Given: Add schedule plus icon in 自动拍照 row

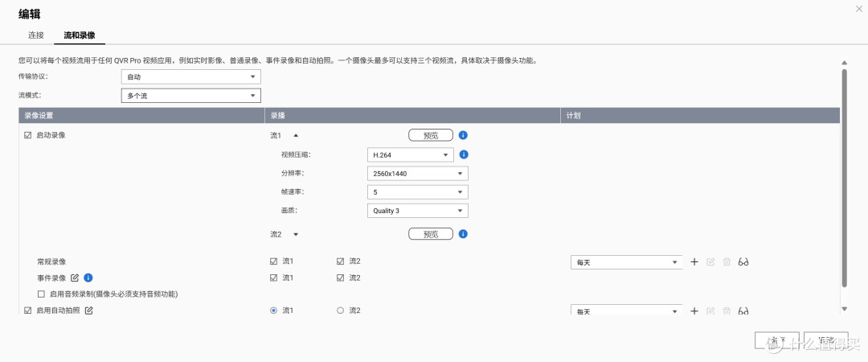Looking at the screenshot, I should click(x=694, y=311).
